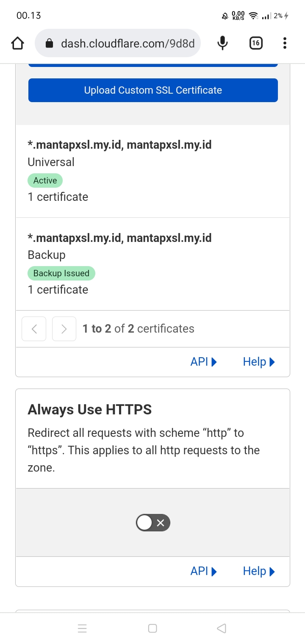Viewport: 305px width, 644px height.
Task: Tap Android back triangle button
Action: pos(222,628)
